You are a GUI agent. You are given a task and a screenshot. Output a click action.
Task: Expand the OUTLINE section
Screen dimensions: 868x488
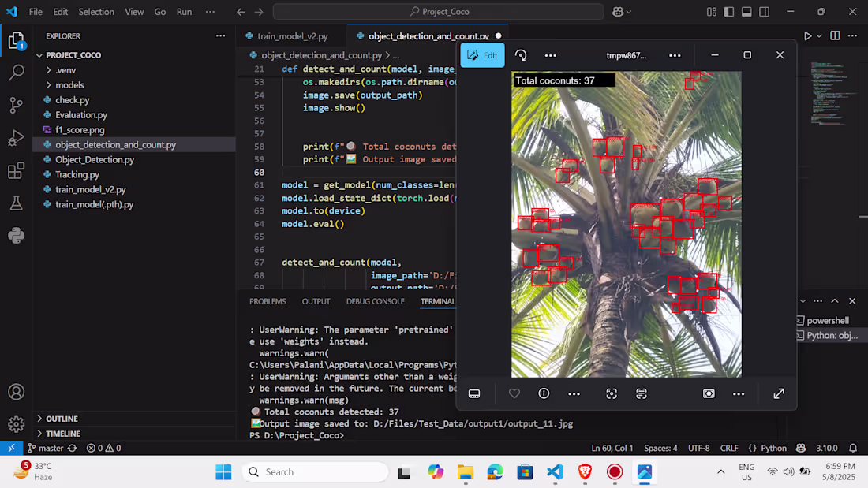[x=62, y=419]
